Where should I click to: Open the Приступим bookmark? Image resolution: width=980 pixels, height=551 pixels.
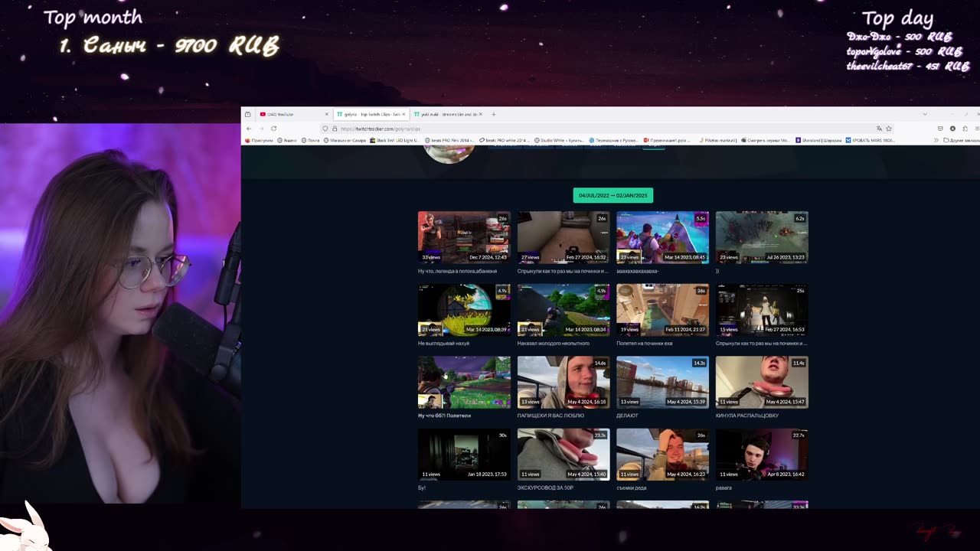[260, 140]
